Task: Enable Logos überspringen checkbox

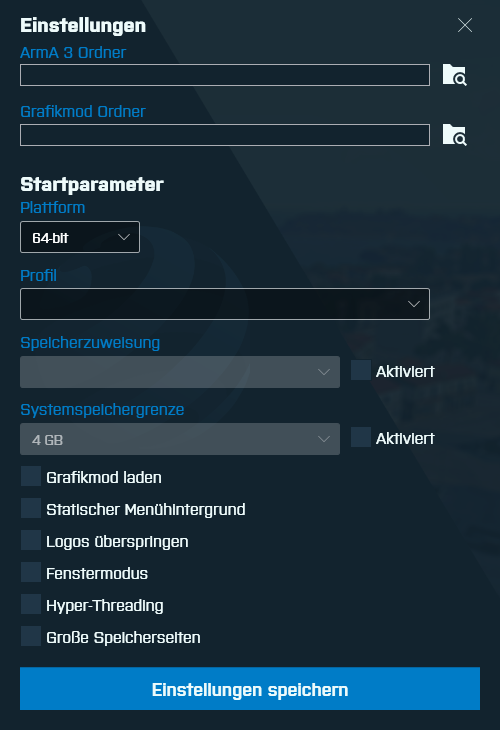Action: tap(31, 541)
